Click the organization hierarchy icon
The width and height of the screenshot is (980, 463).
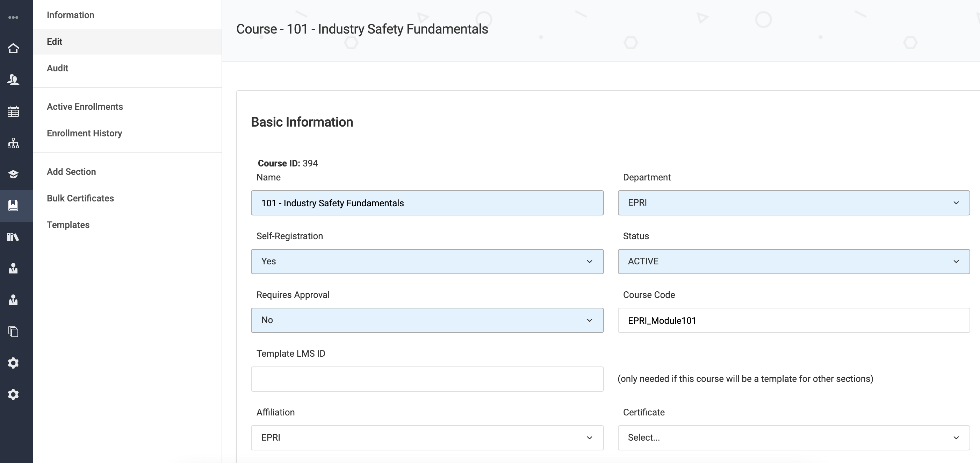pyautogui.click(x=13, y=143)
